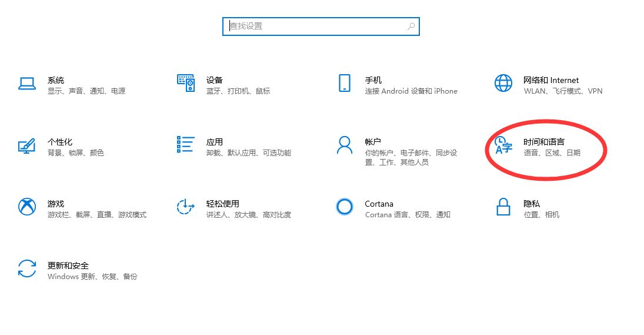The width and height of the screenshot is (644, 335).
Task: Select the 网络和 Internet heading
Action: tap(550, 80)
